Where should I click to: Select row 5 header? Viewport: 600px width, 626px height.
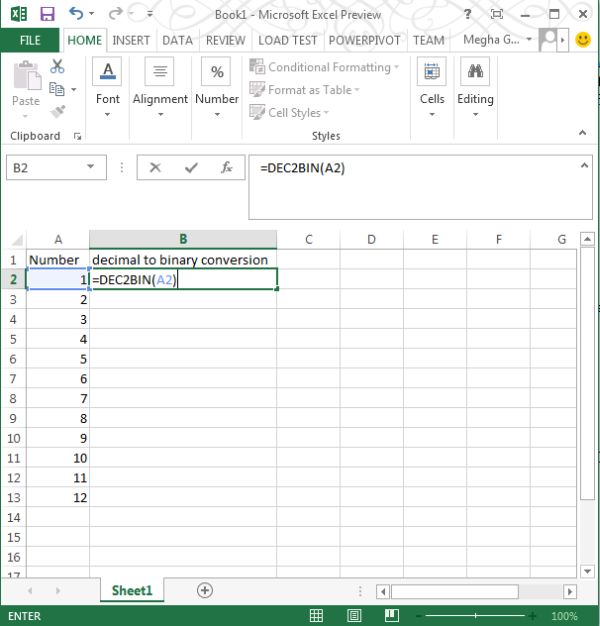(x=13, y=339)
